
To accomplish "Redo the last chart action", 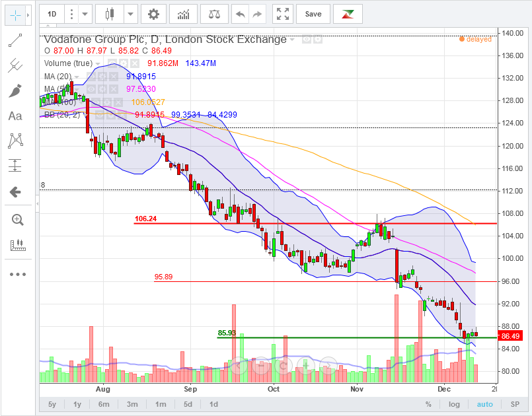I will coord(258,15).
